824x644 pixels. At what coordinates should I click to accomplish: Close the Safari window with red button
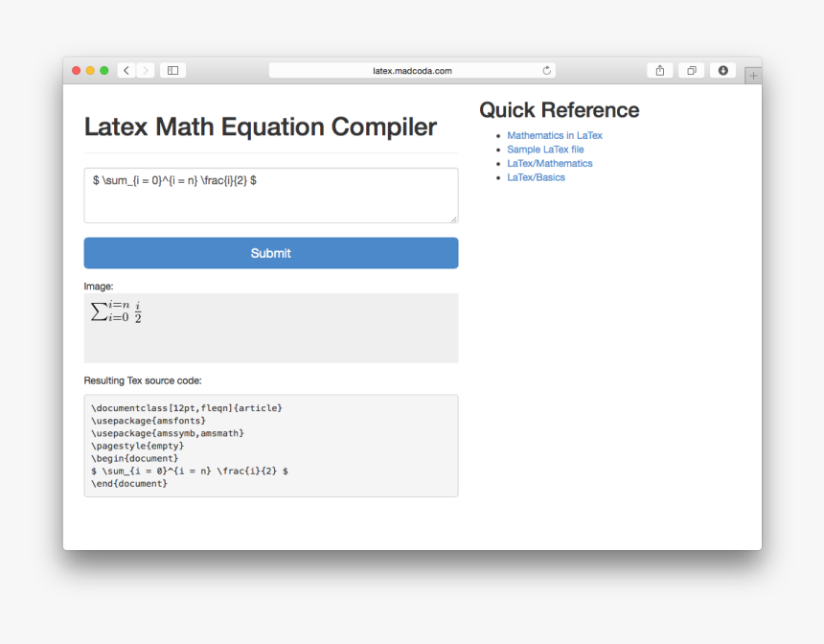77,71
